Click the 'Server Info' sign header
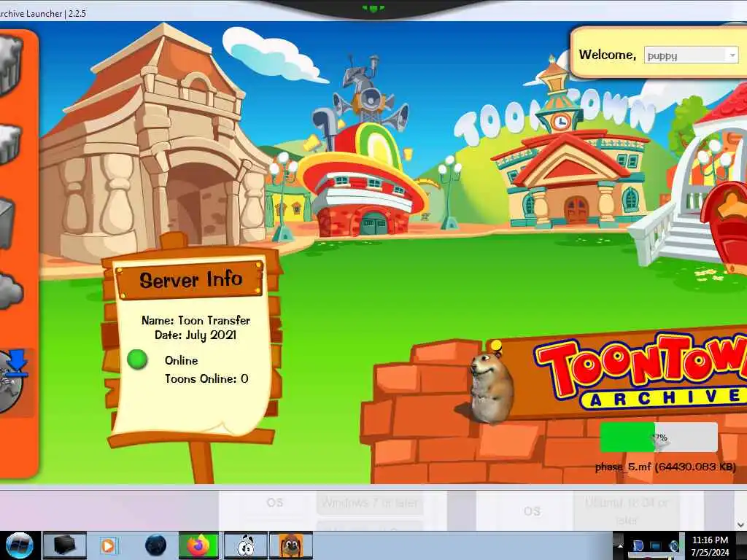747x560 pixels. pos(190,279)
